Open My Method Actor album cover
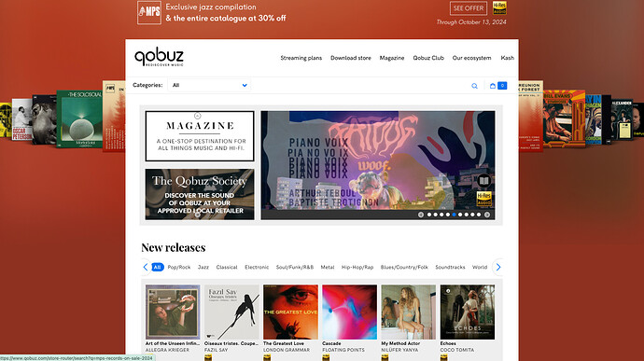The height and width of the screenshot is (361, 644). (x=409, y=312)
